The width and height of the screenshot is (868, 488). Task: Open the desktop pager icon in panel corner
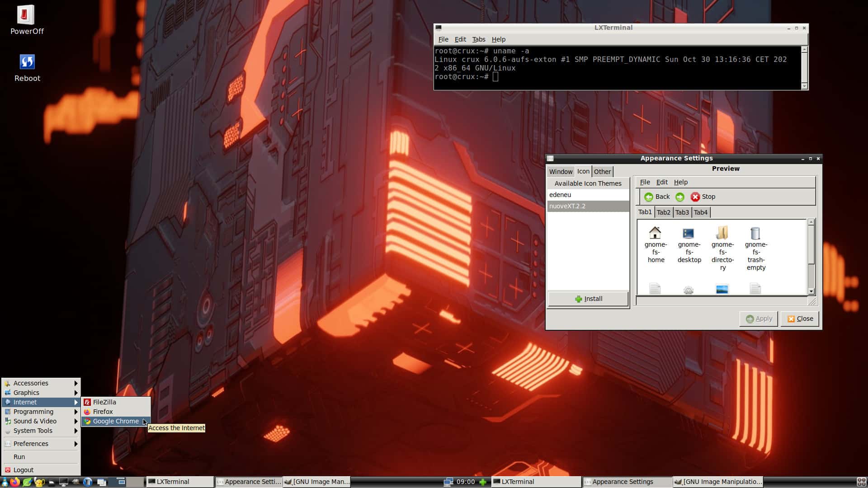(862, 482)
